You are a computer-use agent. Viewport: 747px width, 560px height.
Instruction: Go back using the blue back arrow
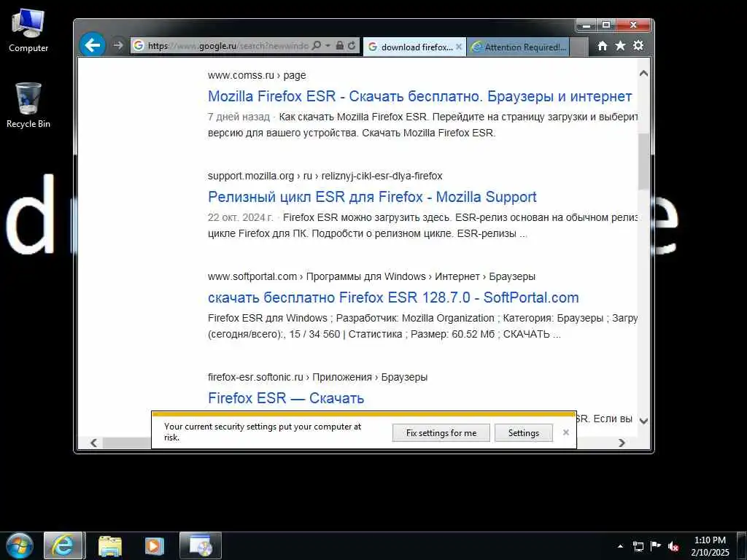[x=93, y=45]
